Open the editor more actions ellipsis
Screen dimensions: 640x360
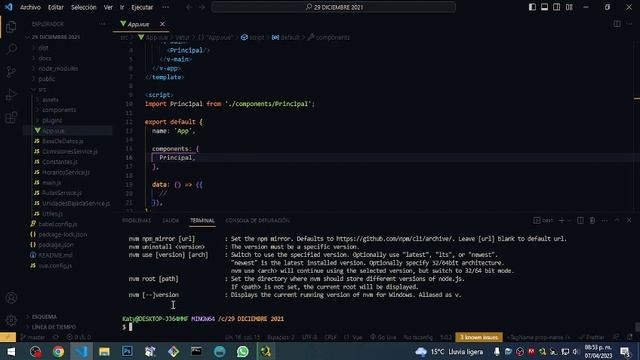click(629, 24)
